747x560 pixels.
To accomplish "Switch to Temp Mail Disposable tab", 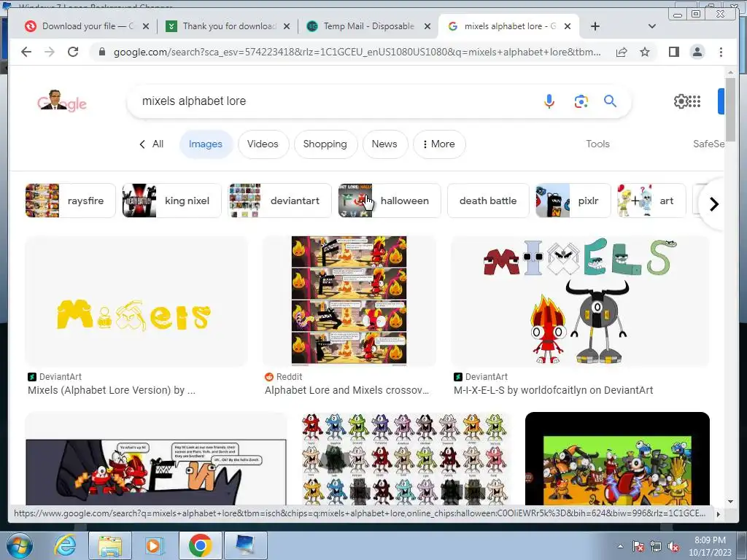I will (x=368, y=26).
